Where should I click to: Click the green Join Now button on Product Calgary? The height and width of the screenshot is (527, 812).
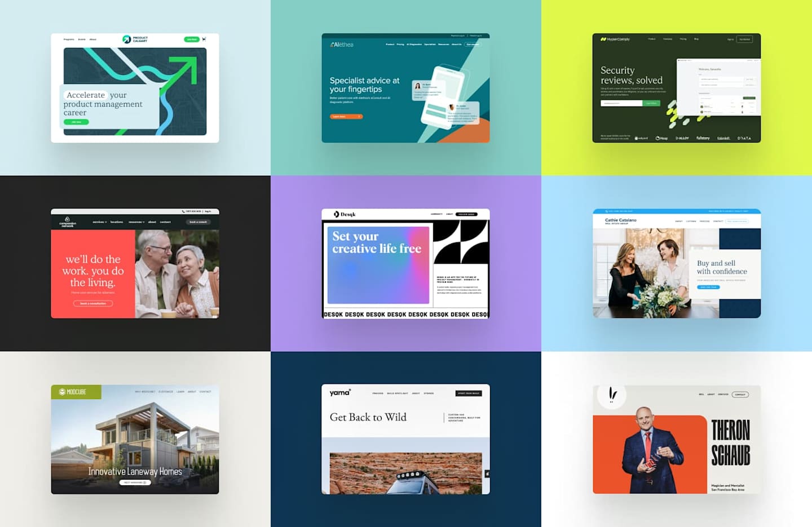192,39
